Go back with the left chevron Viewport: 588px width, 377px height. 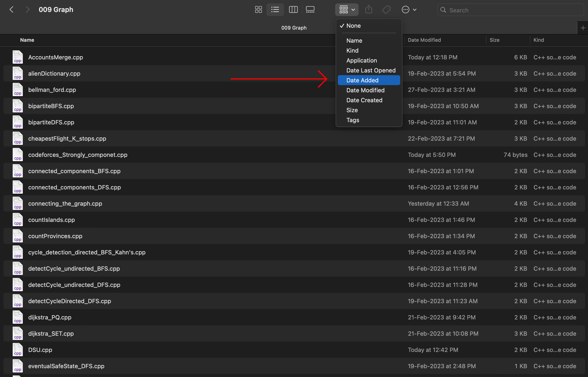(12, 10)
